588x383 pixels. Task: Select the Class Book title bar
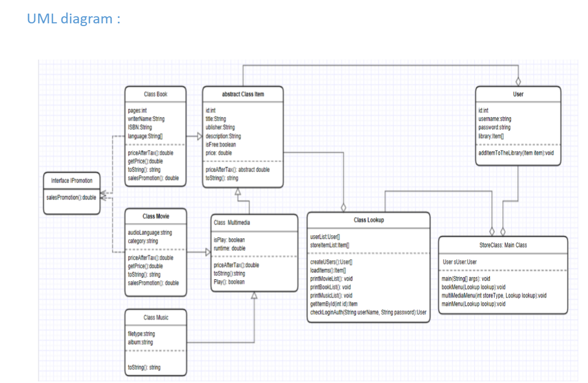pyautogui.click(x=156, y=93)
